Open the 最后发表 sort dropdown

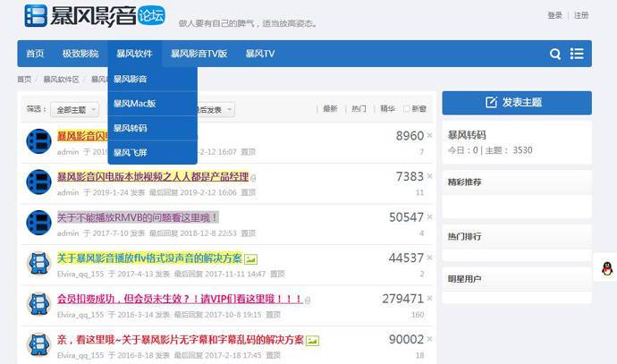tap(216, 110)
